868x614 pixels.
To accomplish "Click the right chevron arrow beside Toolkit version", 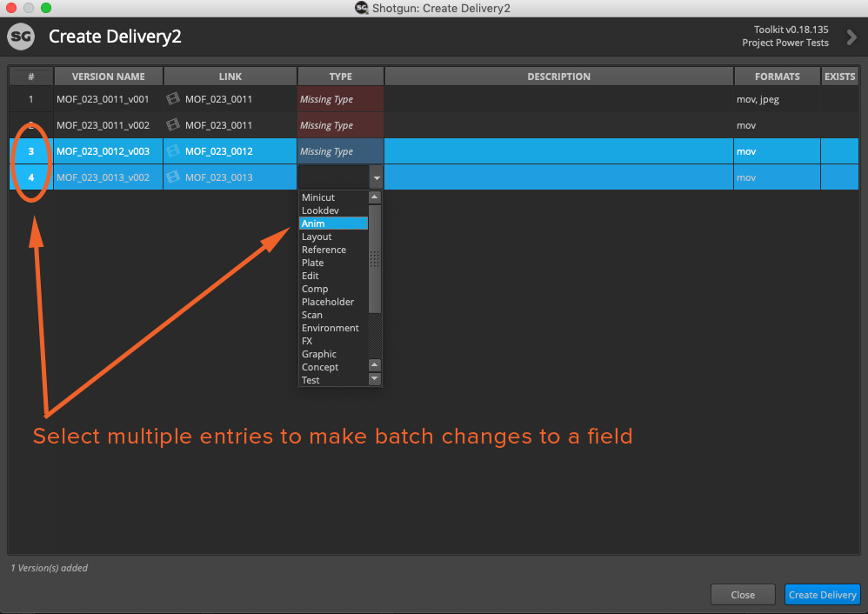I will (851, 37).
